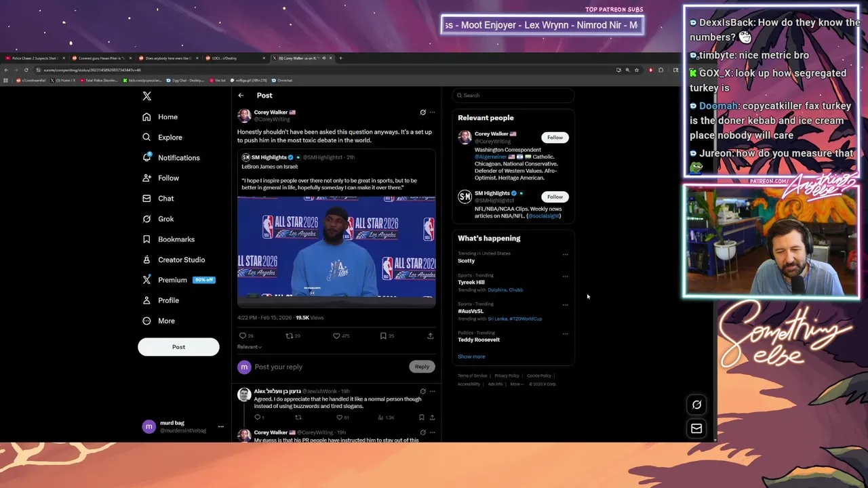Open Creator Studio in the sidebar
The height and width of the screenshot is (488, 868).
coord(174,259)
